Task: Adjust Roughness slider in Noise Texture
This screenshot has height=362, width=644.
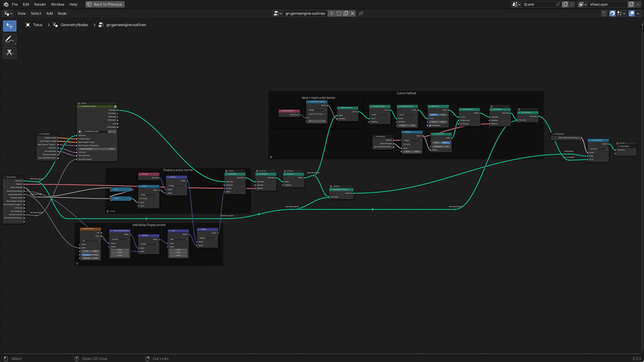Action: [x=91, y=255]
